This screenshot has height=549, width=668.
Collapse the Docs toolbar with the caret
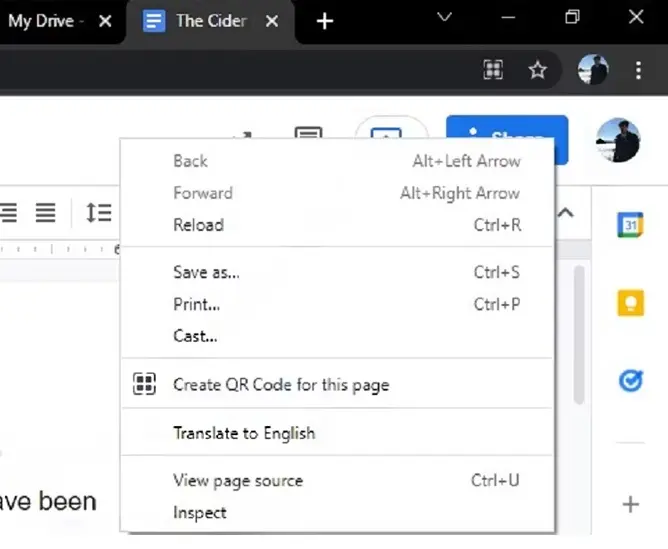pos(566,212)
